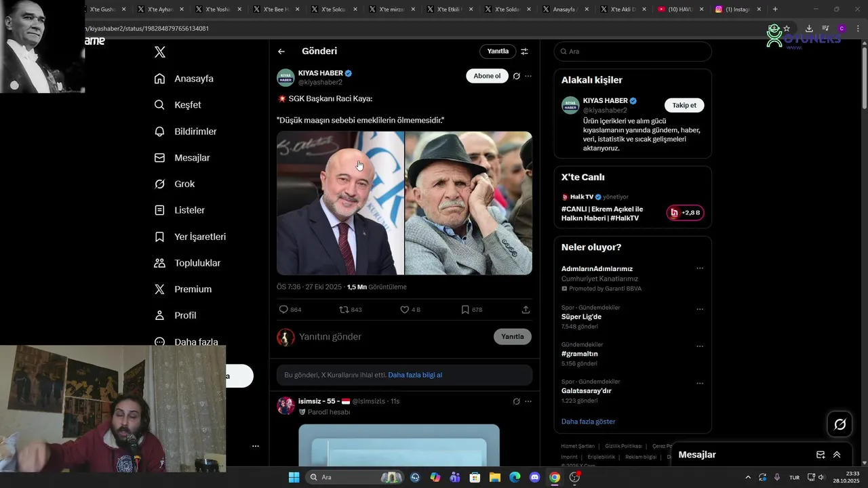Open KIYAS HABER avatar on the post

(x=285, y=78)
